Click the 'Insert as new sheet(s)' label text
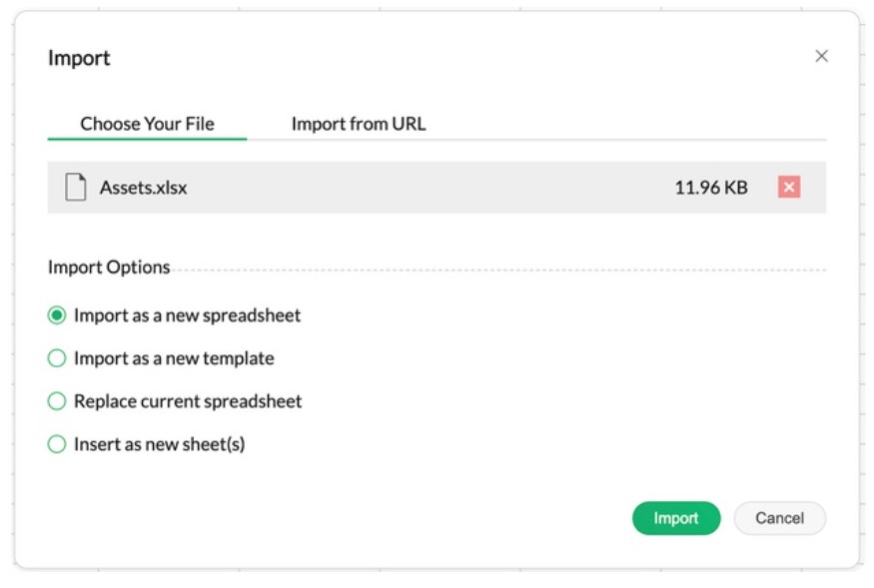Image resolution: width=874 pixels, height=588 pixels. pos(159,444)
